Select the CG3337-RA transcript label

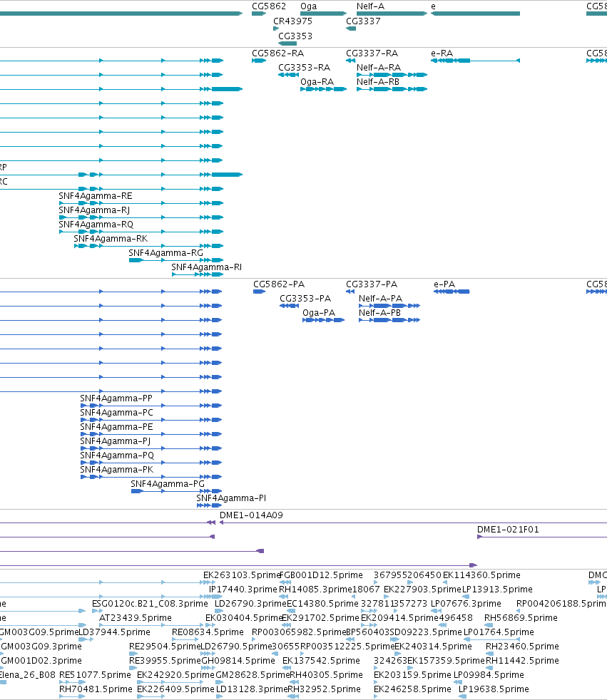tap(372, 53)
